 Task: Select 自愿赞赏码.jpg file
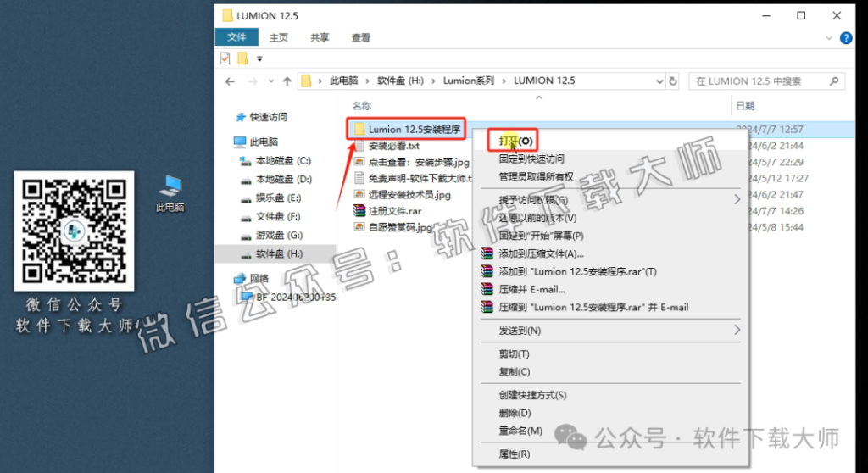tap(400, 227)
